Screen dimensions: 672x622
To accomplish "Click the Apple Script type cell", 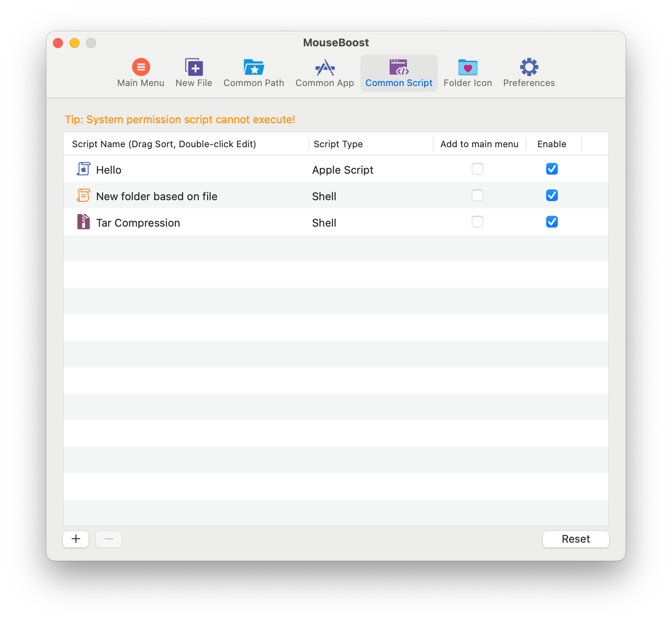I will point(343,170).
